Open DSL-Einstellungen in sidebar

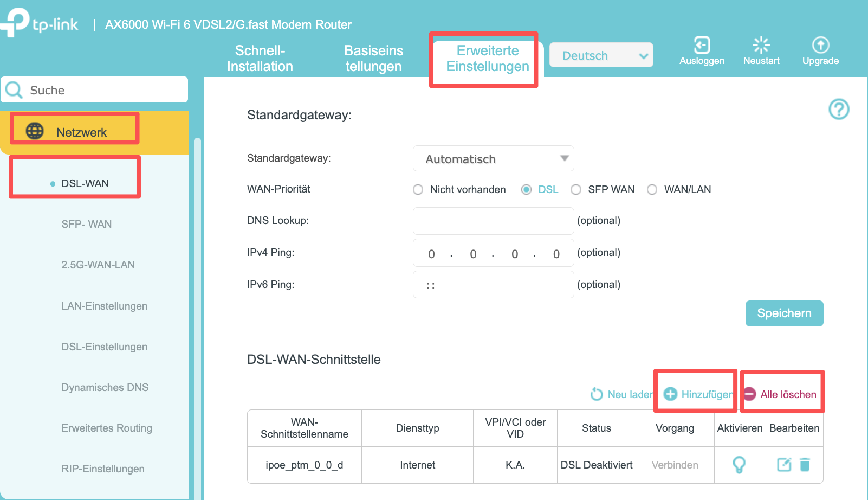click(105, 347)
